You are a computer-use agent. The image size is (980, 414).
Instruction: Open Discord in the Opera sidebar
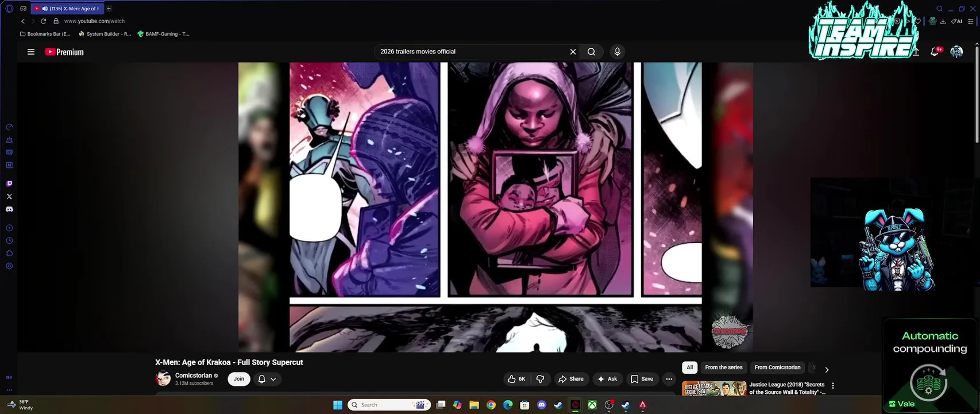pyautogui.click(x=9, y=209)
